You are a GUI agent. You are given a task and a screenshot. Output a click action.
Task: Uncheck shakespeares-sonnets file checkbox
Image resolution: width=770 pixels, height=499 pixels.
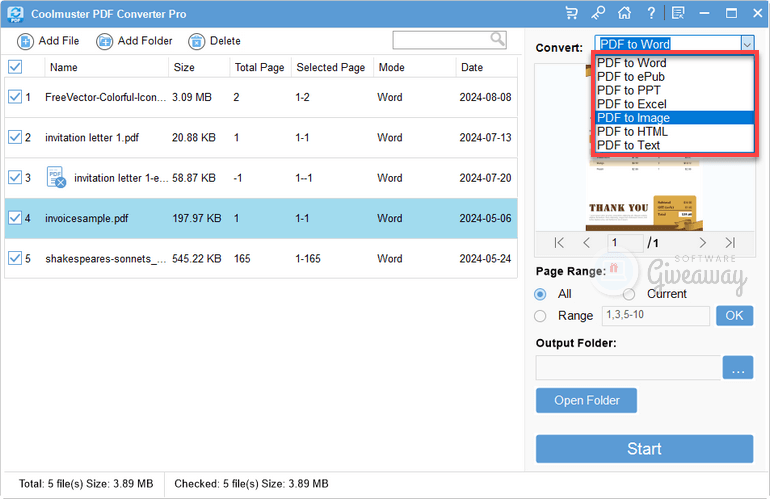pos(15,258)
